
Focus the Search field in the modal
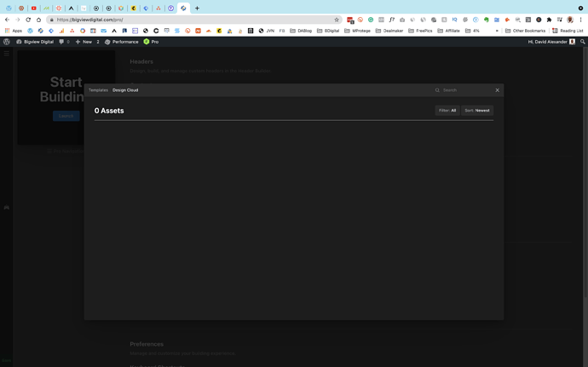(465, 90)
